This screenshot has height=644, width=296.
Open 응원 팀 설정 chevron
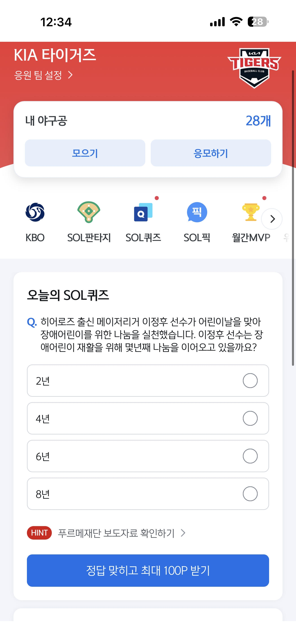coord(70,75)
